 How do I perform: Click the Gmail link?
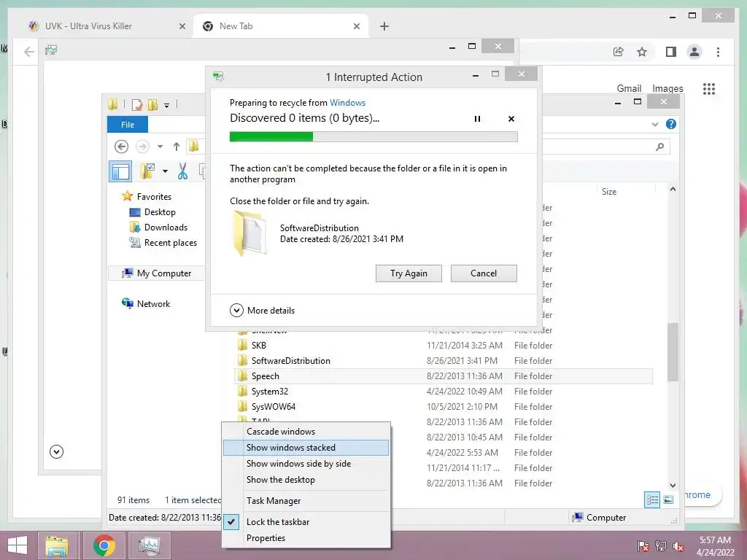tap(629, 88)
